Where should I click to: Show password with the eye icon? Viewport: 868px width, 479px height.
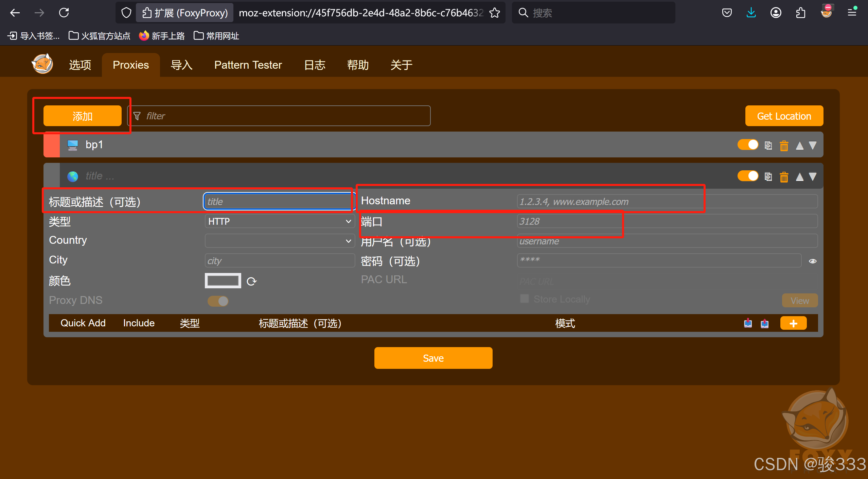tap(813, 261)
